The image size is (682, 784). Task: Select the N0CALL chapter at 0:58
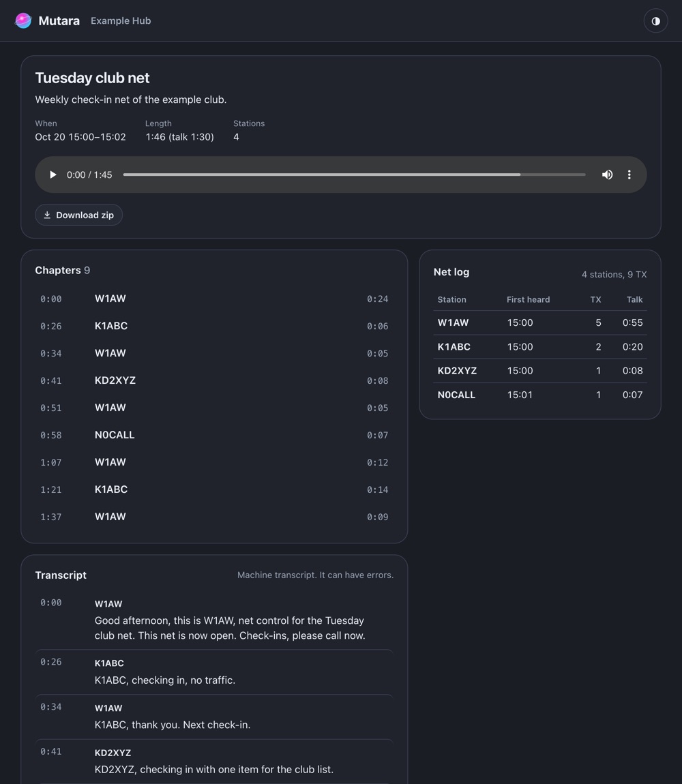(x=214, y=435)
